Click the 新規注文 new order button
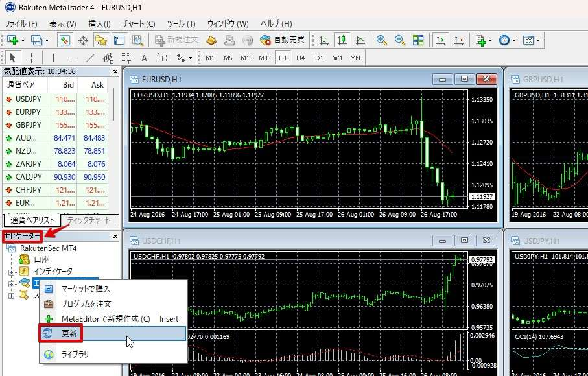 tap(176, 40)
